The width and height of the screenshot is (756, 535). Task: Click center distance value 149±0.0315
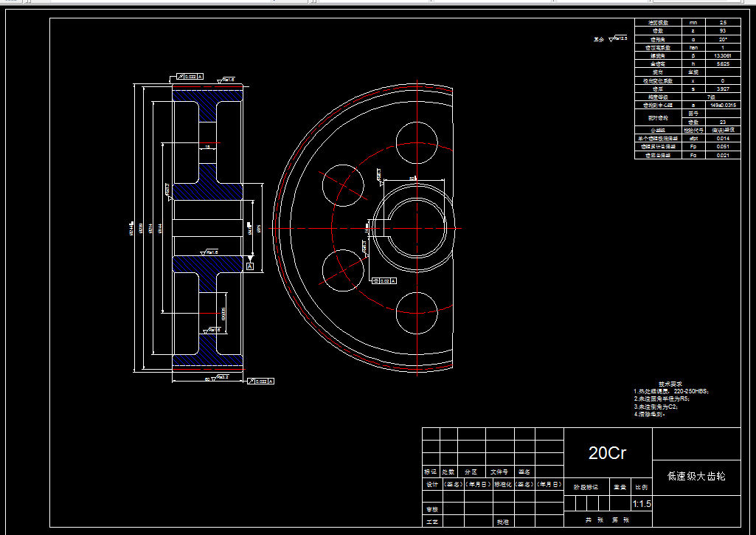pos(723,106)
